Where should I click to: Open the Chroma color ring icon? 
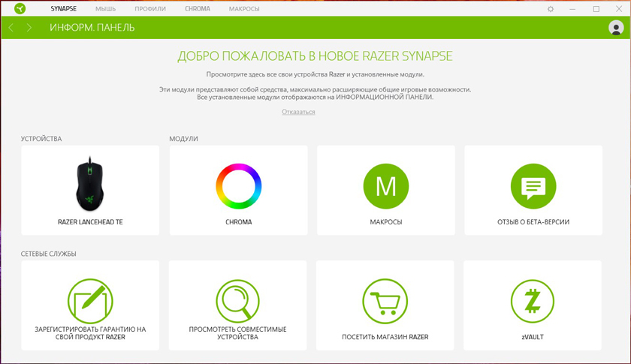click(239, 186)
